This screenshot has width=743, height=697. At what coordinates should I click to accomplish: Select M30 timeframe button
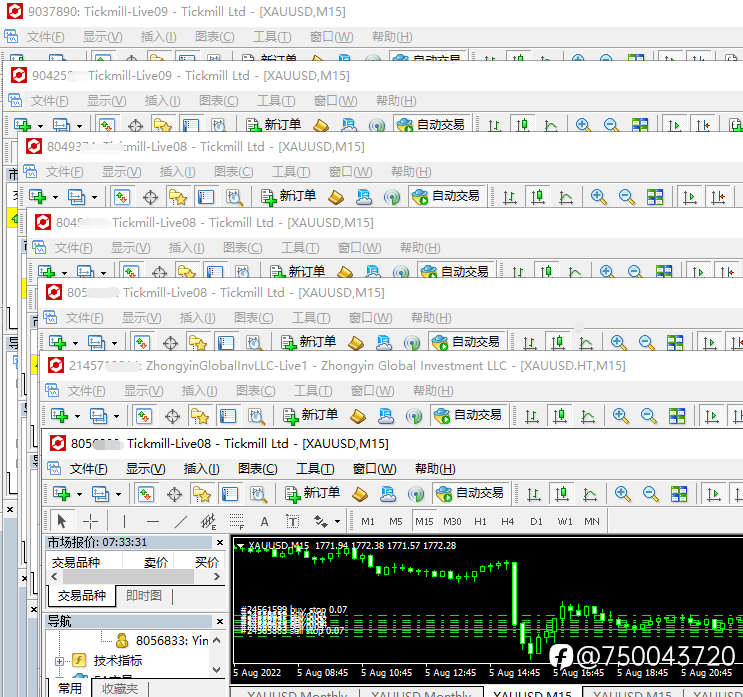[452, 521]
